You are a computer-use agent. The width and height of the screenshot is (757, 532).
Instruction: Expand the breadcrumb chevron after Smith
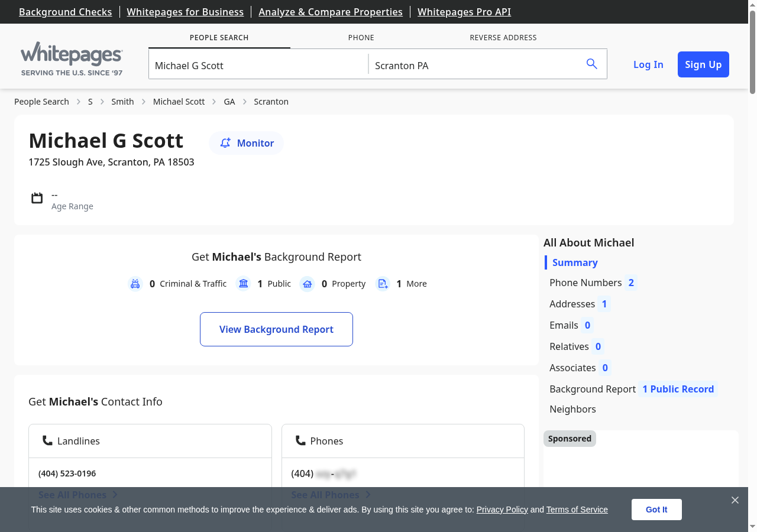(x=143, y=102)
